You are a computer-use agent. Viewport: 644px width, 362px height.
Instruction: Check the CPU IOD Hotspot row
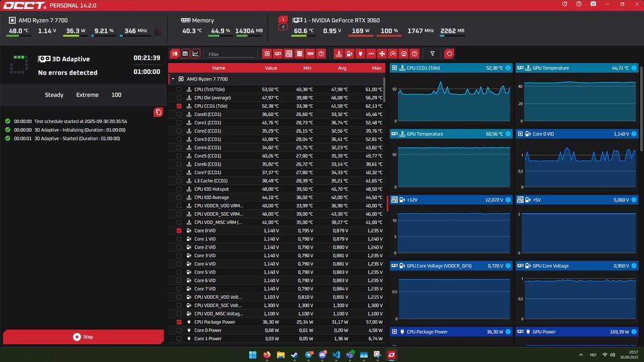[179, 189]
